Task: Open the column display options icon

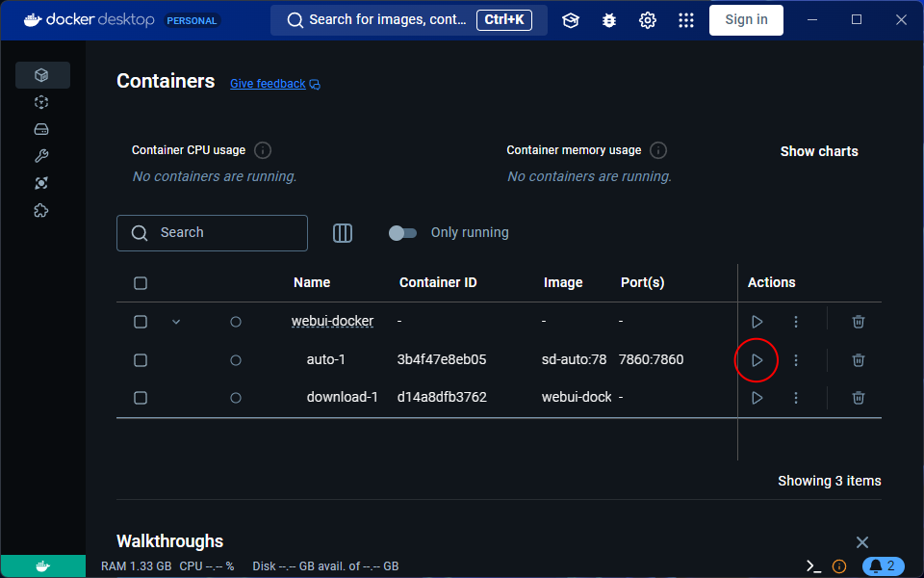Action: click(x=343, y=233)
